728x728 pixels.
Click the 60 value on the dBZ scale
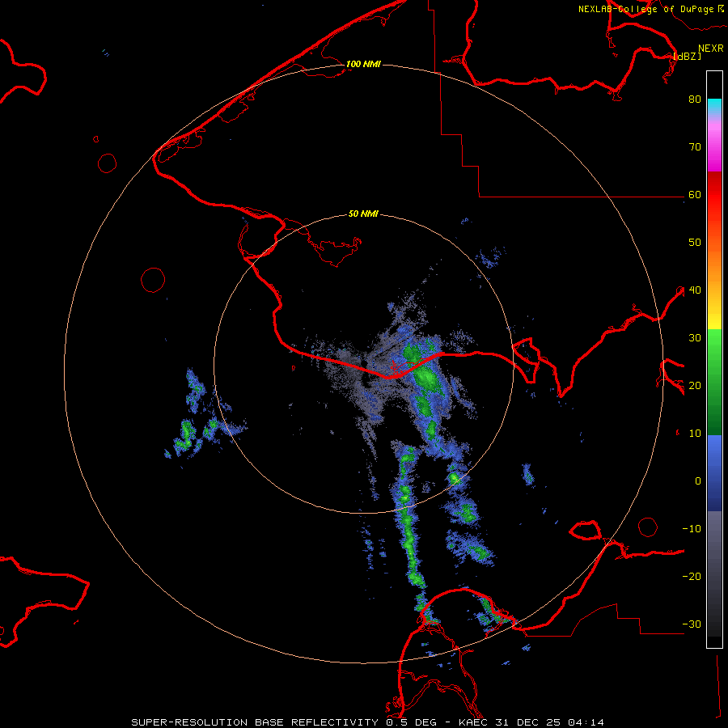coord(695,194)
